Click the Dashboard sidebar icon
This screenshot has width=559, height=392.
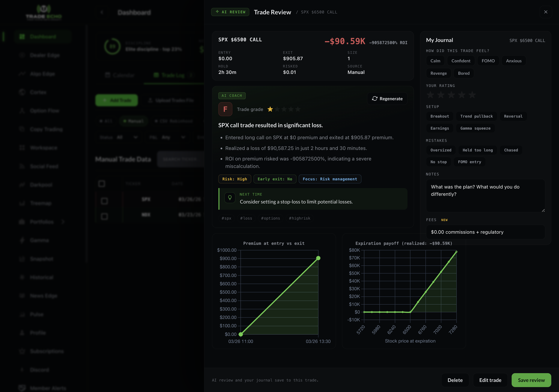pyautogui.click(x=22, y=36)
